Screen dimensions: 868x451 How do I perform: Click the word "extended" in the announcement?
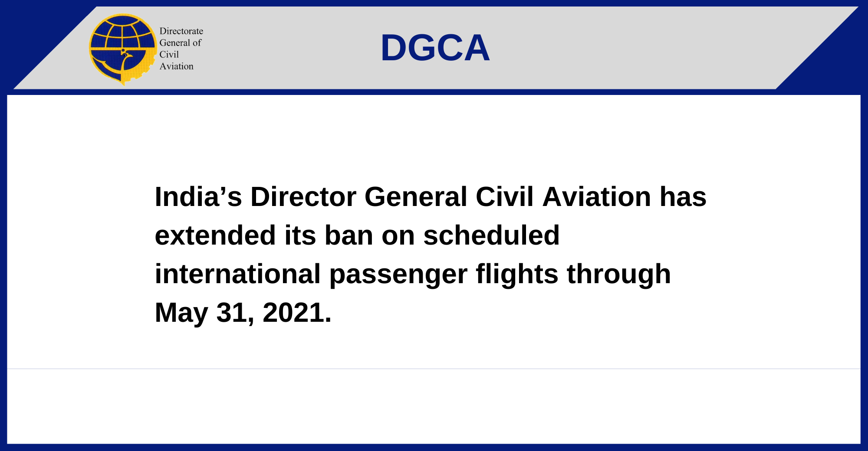pos(215,235)
